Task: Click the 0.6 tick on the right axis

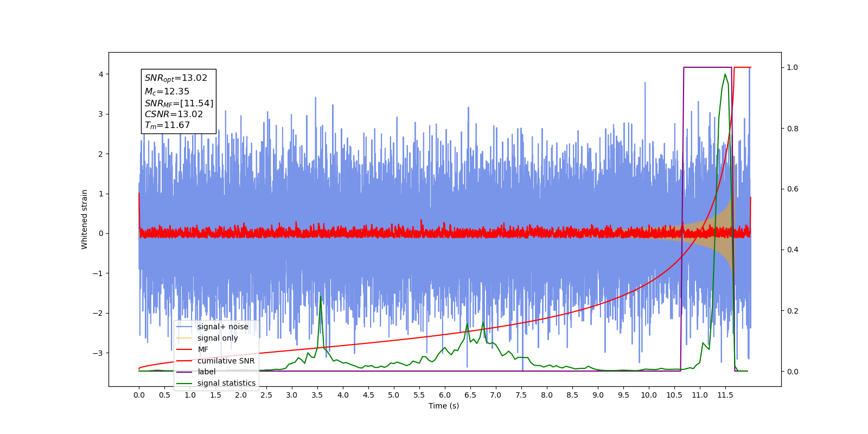Action: click(x=793, y=189)
